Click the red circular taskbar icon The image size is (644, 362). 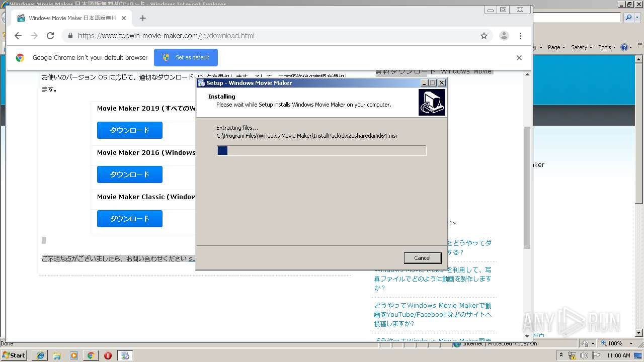coord(108,355)
